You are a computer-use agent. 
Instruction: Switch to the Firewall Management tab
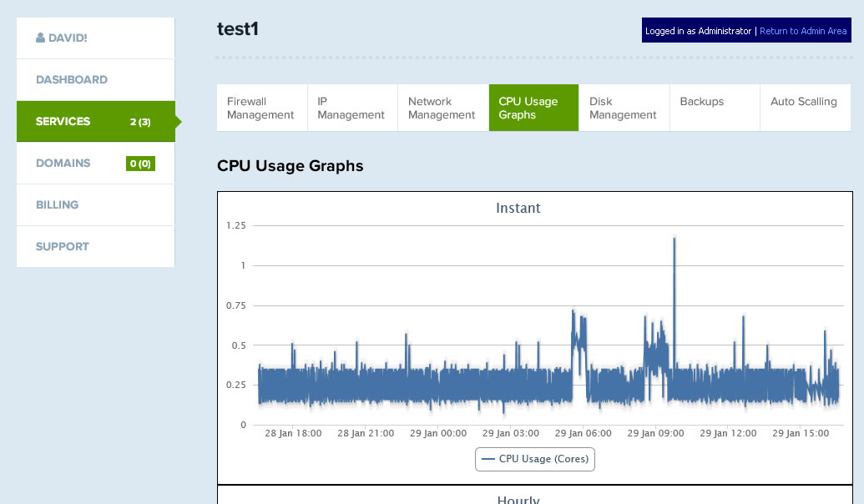(262, 108)
